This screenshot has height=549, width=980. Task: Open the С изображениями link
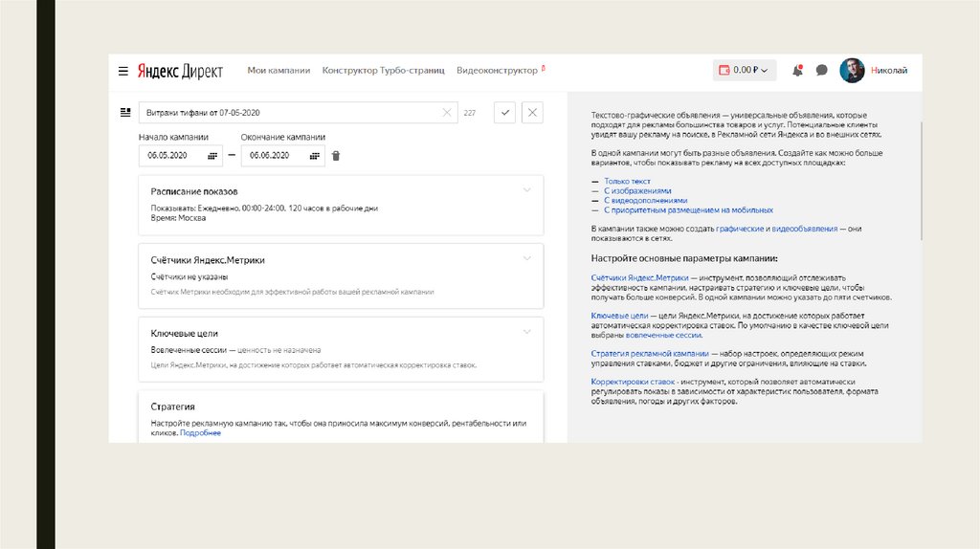(x=637, y=191)
